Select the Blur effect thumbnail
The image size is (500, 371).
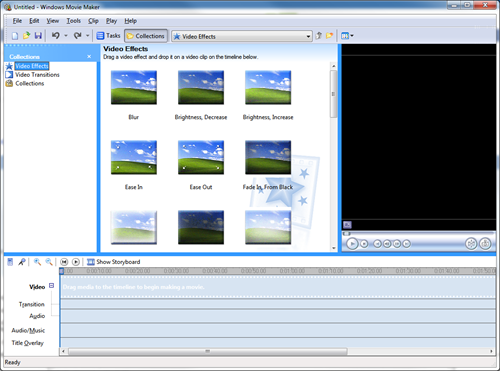coord(134,88)
